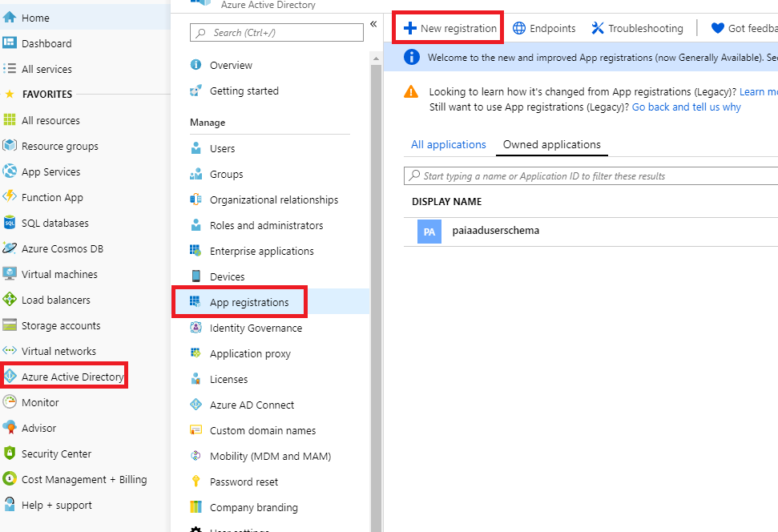
Task: Switch to the All applications tab
Action: coord(449,144)
